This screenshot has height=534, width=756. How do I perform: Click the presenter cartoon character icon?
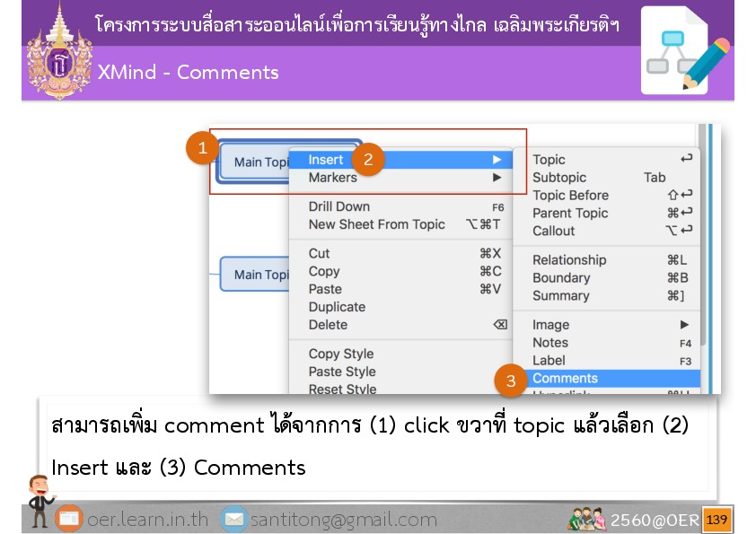pyautogui.click(x=40, y=500)
